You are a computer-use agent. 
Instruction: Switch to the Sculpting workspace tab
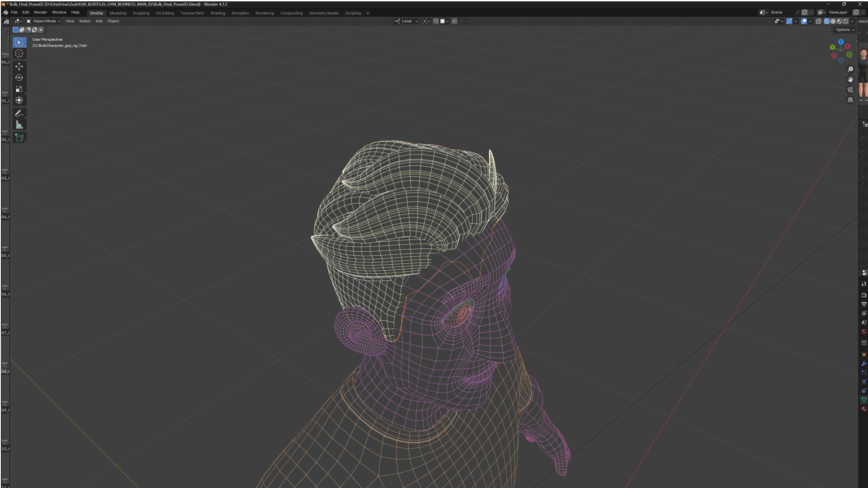click(141, 13)
